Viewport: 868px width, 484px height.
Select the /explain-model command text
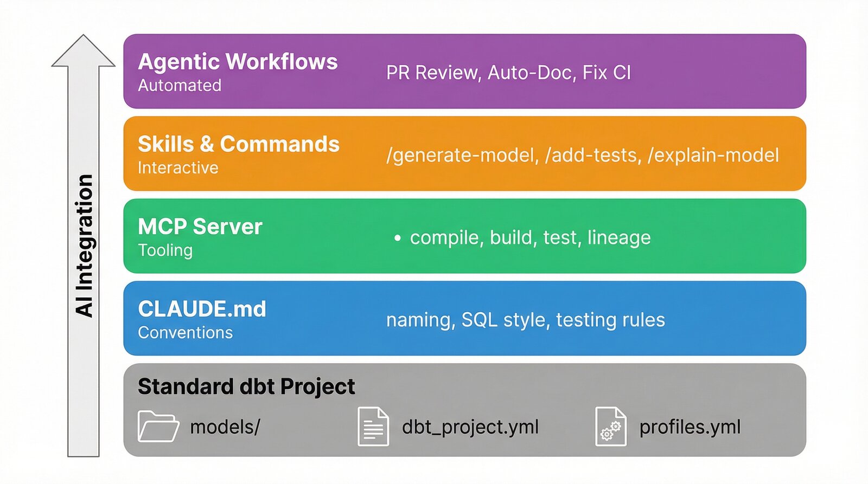click(713, 156)
